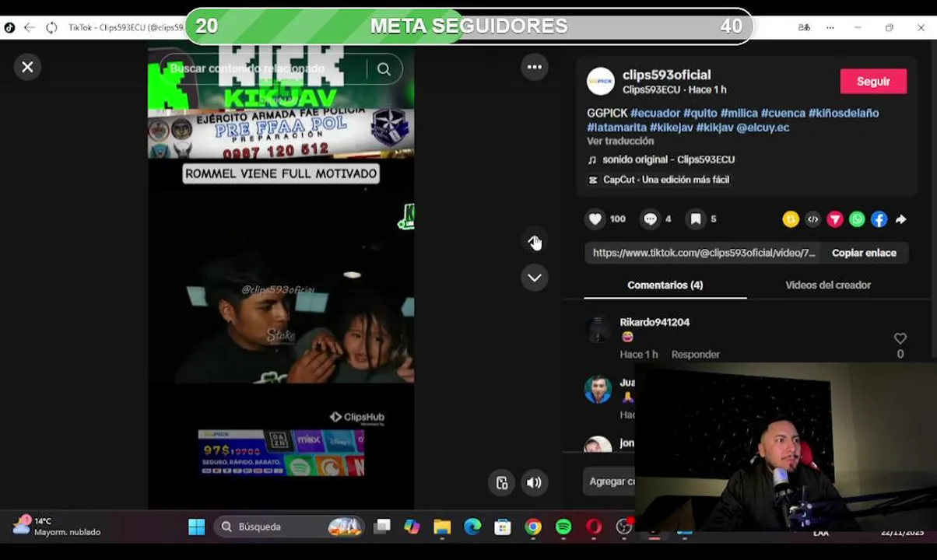Send to friends with the red icon

835,219
